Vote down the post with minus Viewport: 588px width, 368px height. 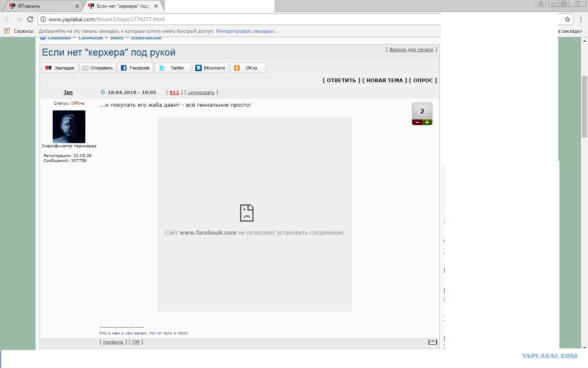(x=417, y=122)
